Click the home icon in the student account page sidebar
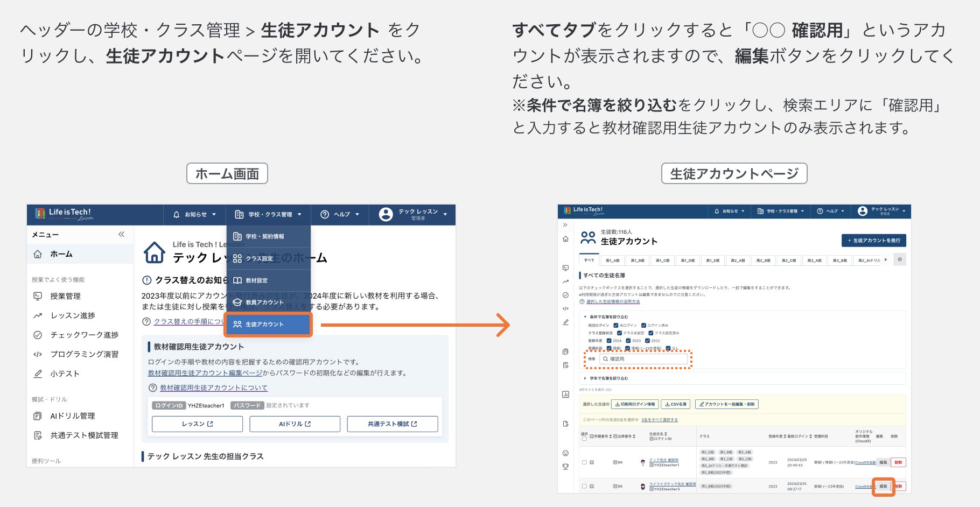The height and width of the screenshot is (507, 980). pos(565,238)
